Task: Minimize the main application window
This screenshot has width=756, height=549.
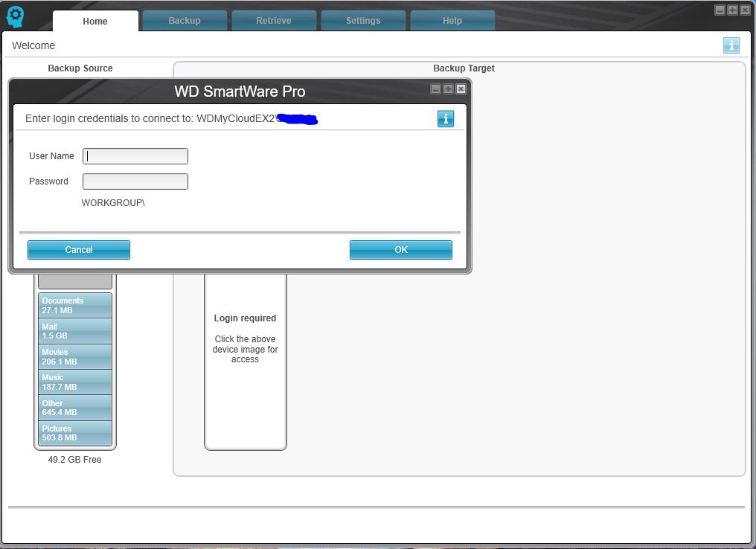Action: point(720,10)
